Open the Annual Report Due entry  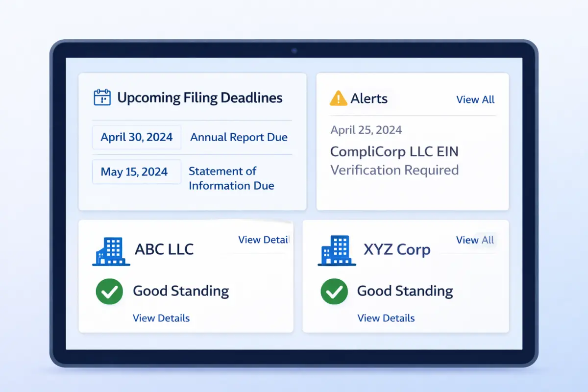coord(239,137)
